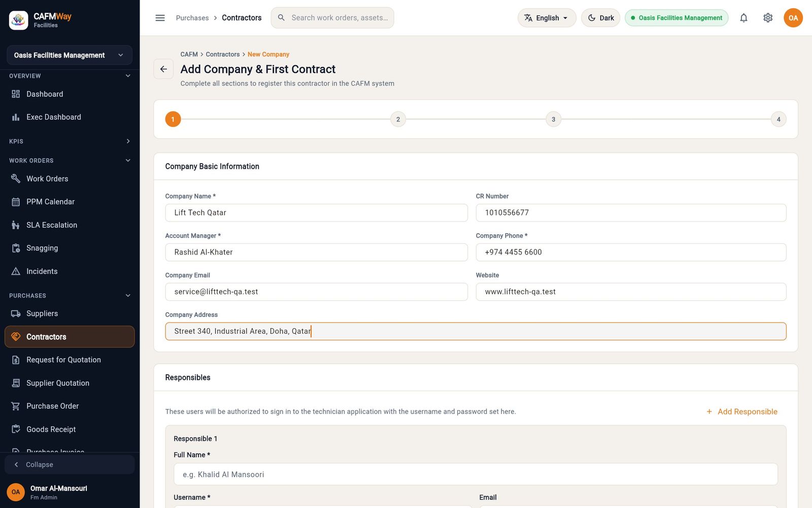Open PPM Calendar page
Image resolution: width=812 pixels, height=508 pixels.
[70, 202]
